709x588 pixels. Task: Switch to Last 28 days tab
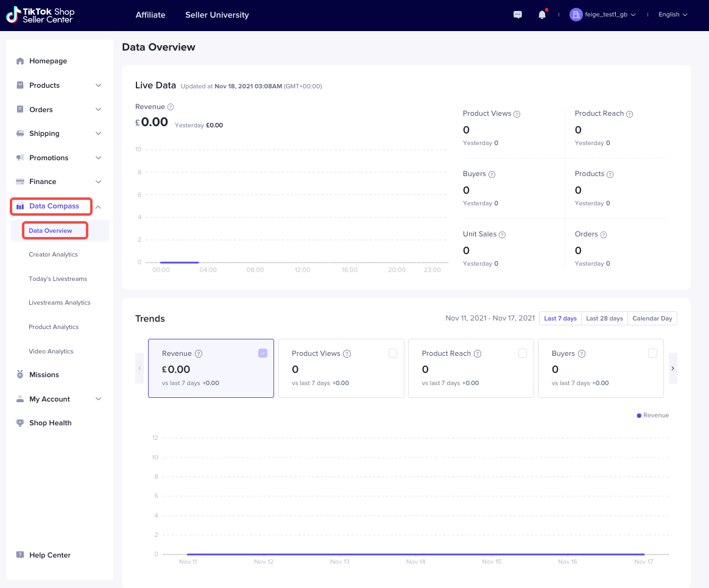[604, 319]
